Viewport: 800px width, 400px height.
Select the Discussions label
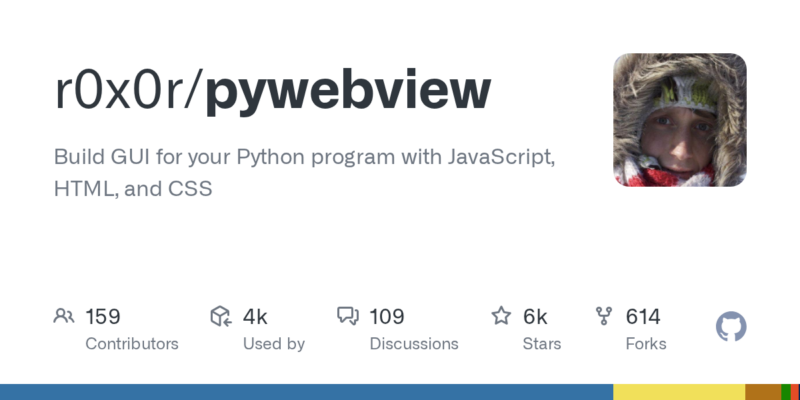(x=414, y=344)
